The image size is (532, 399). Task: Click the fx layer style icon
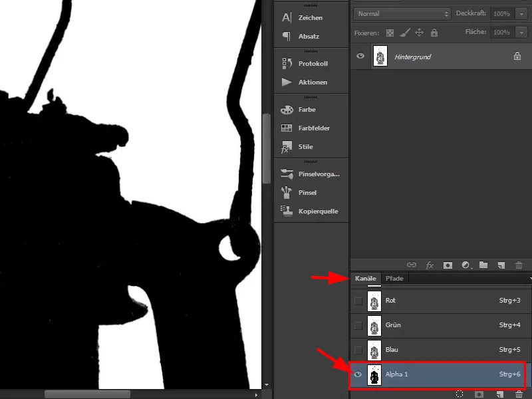click(x=430, y=265)
